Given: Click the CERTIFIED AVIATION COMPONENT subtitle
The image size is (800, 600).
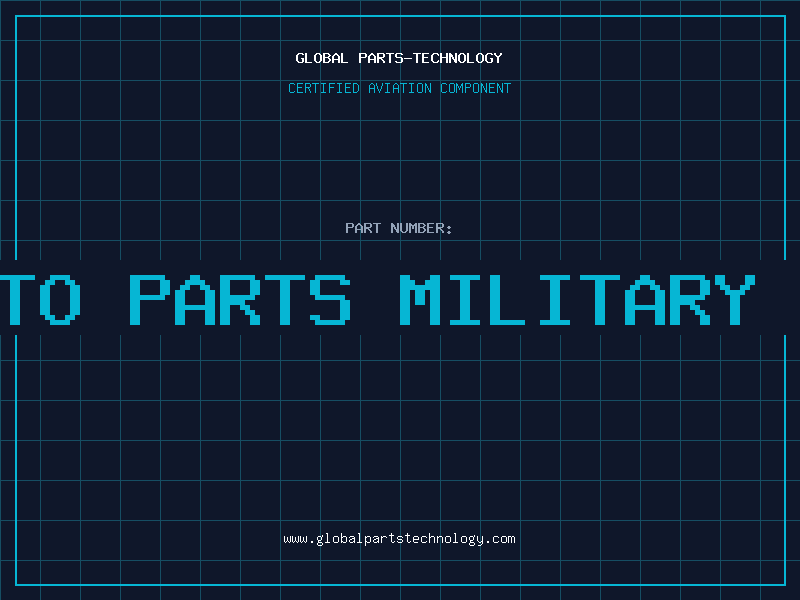Looking at the screenshot, I should click(399, 88).
